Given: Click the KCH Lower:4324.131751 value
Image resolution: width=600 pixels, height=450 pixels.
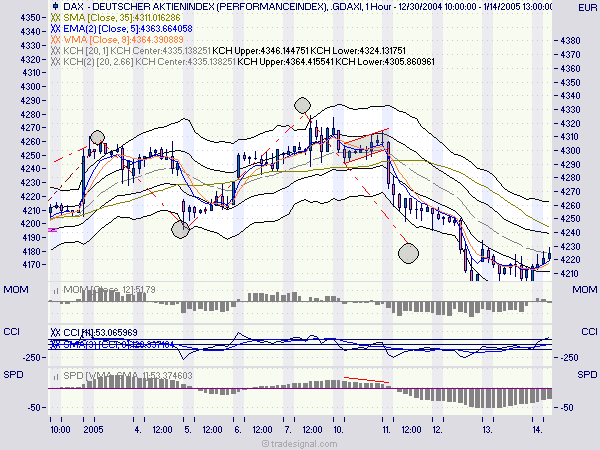Looking at the screenshot, I should [358, 51].
